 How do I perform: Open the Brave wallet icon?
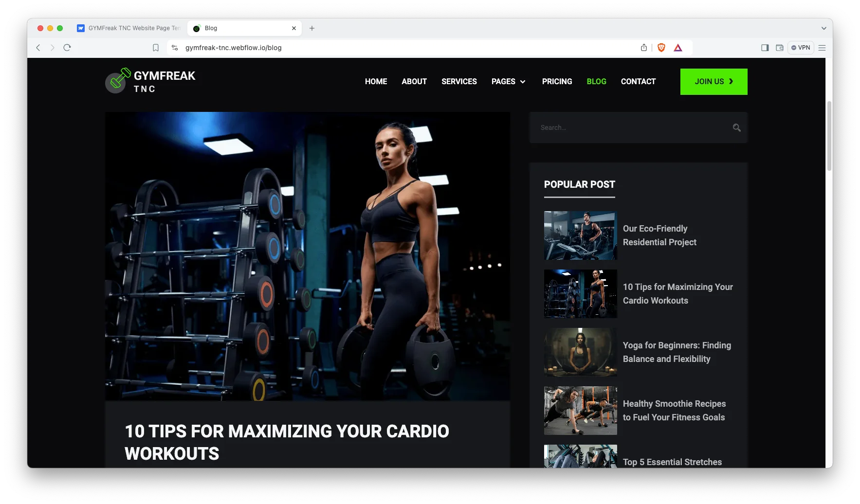coord(779,48)
